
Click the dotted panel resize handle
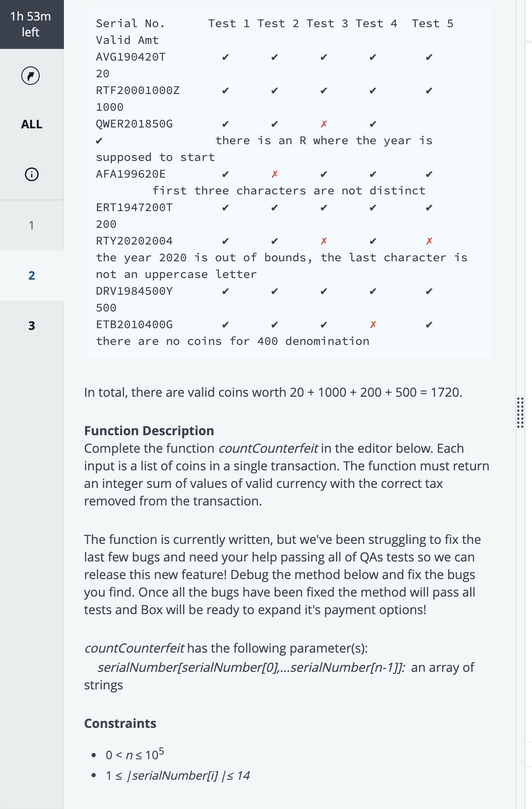point(520,412)
